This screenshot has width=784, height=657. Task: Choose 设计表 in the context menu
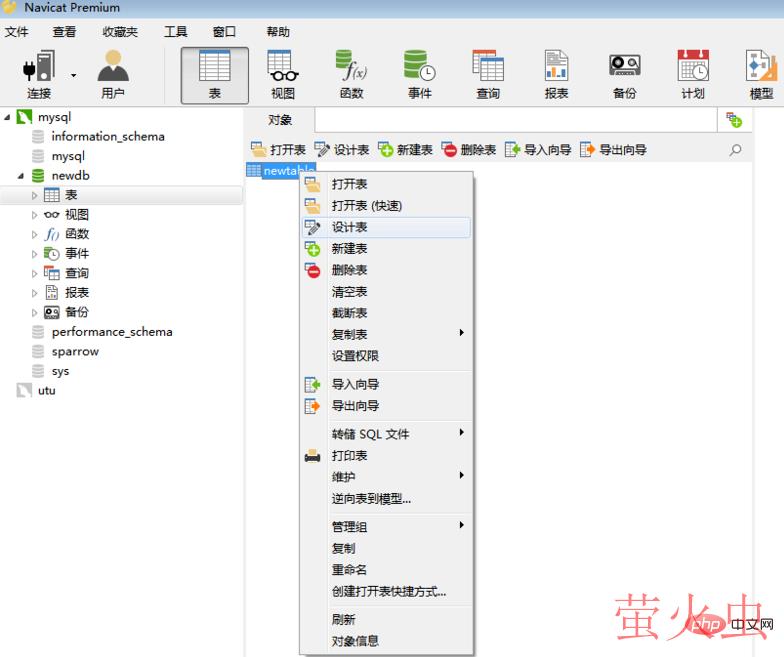tap(386, 227)
